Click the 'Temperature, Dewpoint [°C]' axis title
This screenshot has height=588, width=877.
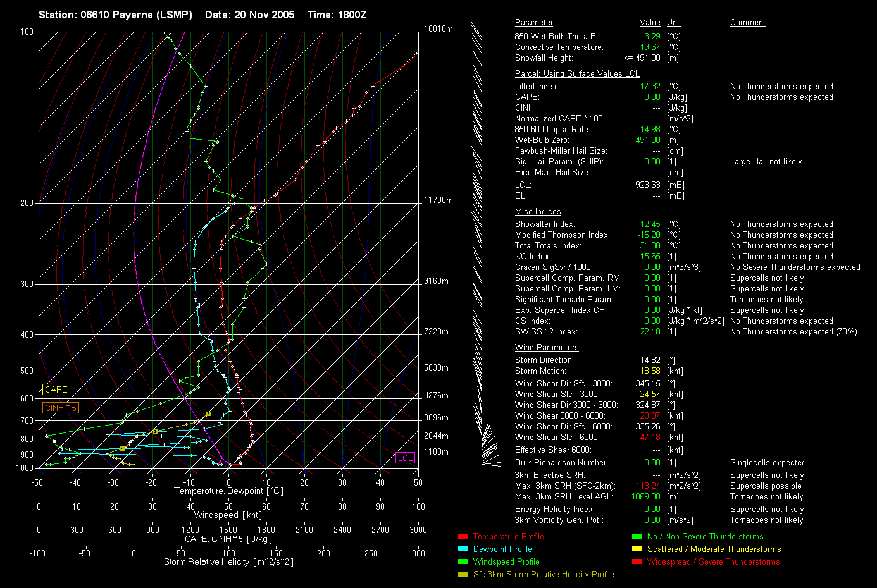[228, 491]
